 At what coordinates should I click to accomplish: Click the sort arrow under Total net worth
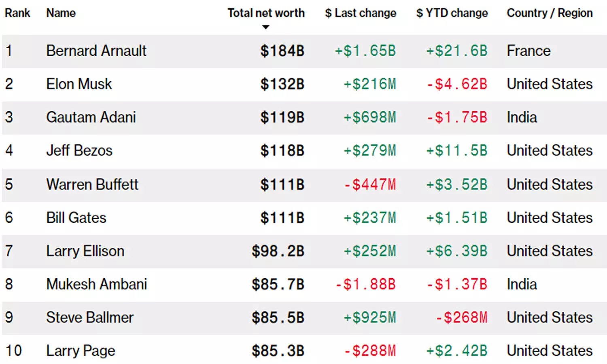pyautogui.click(x=265, y=27)
